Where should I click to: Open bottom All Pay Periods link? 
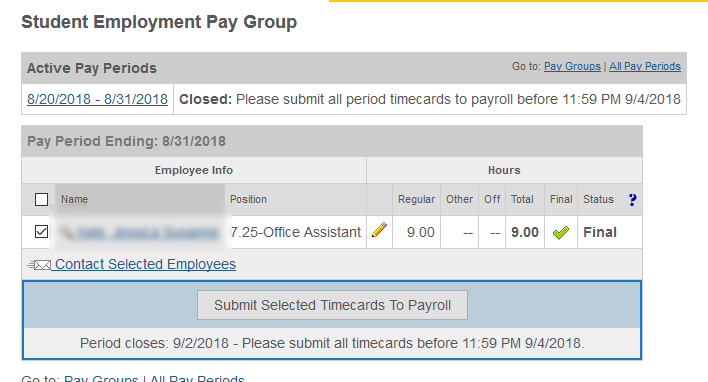[x=197, y=378]
